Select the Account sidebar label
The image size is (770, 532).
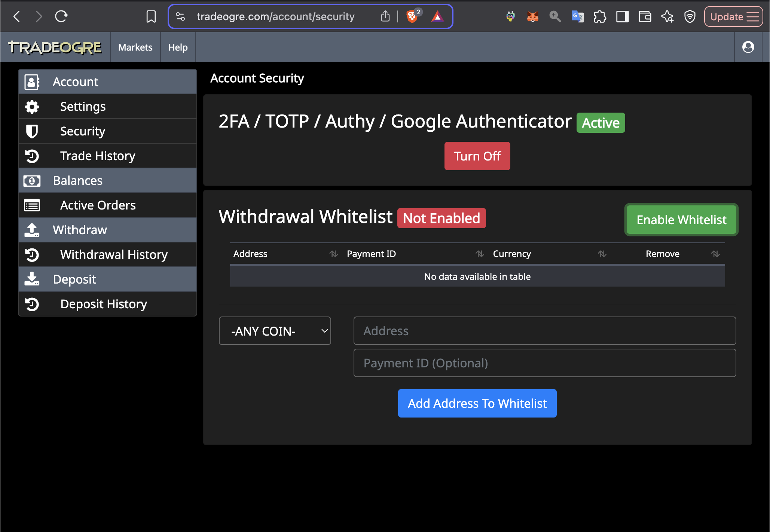(75, 82)
